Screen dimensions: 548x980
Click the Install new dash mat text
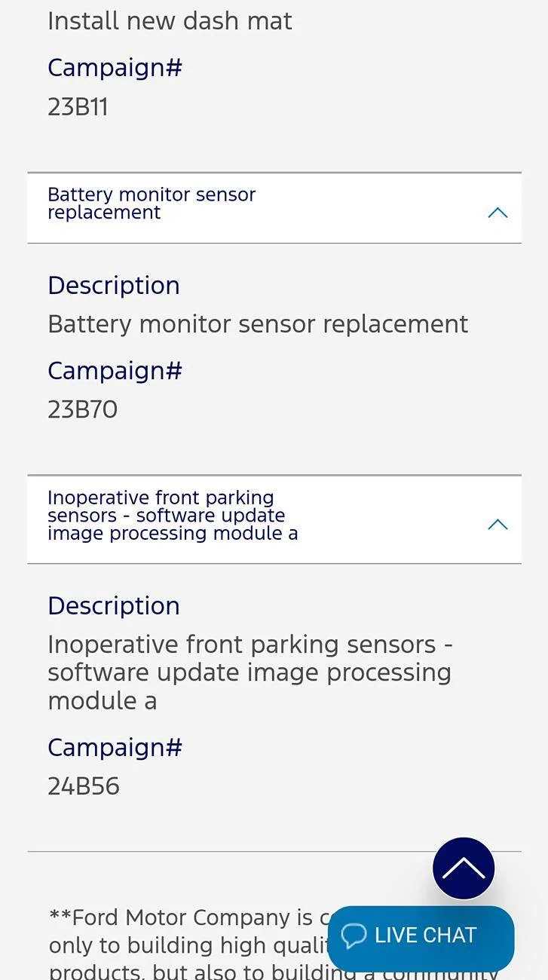pos(170,21)
